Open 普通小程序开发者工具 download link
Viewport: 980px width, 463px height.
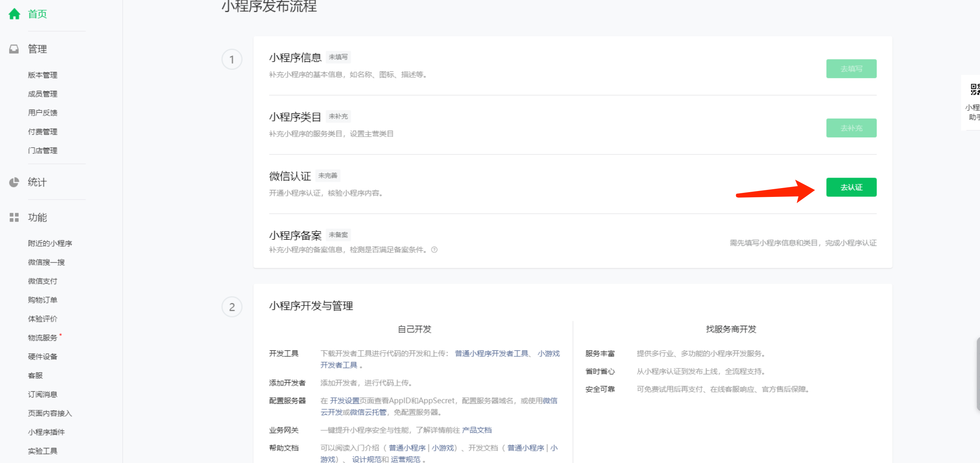(491, 353)
